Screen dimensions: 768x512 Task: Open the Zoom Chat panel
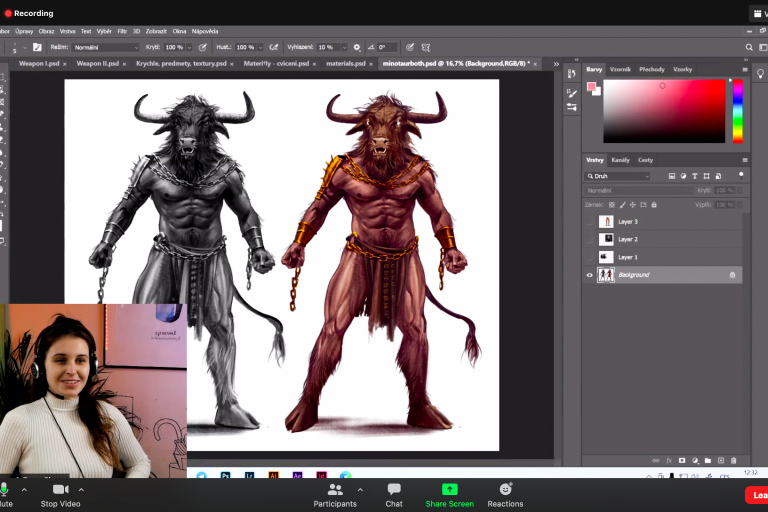pos(394,489)
